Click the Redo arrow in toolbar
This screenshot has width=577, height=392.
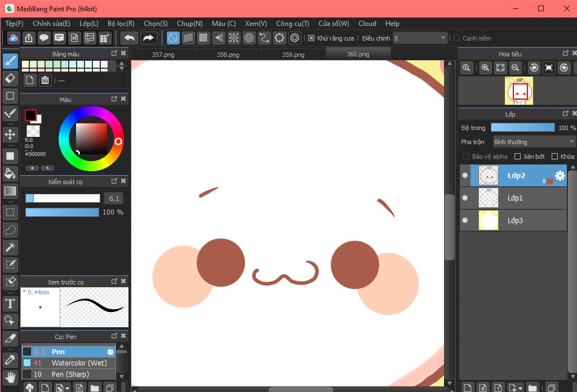click(148, 38)
